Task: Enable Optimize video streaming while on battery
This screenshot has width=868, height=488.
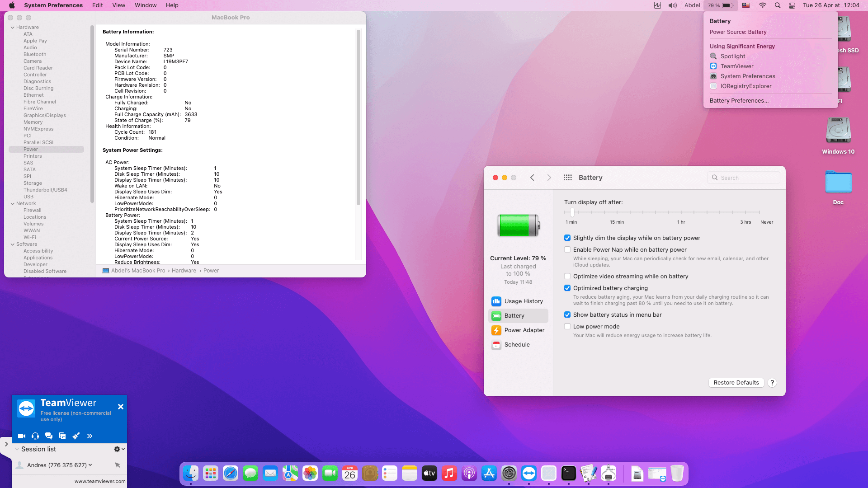Action: click(x=567, y=277)
